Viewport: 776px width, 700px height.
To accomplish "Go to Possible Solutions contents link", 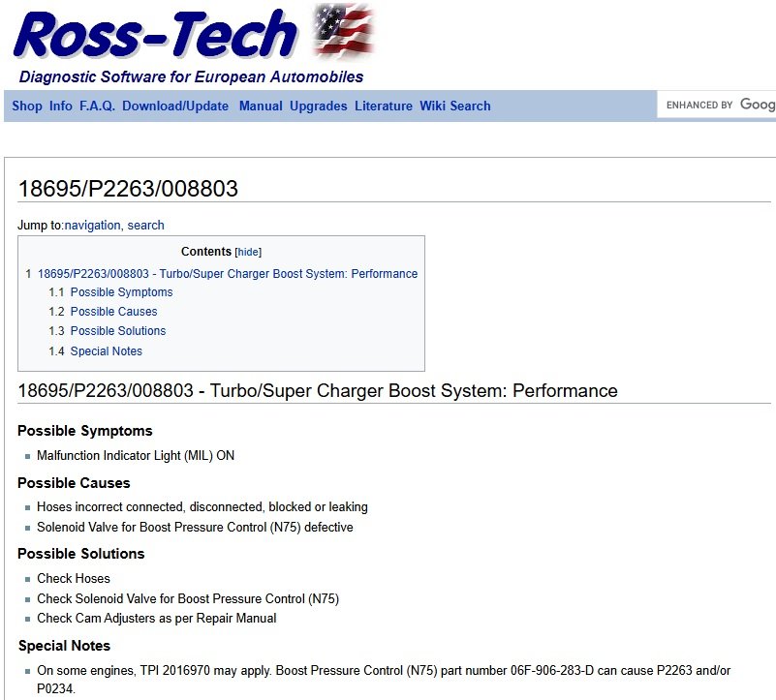I will (x=118, y=331).
